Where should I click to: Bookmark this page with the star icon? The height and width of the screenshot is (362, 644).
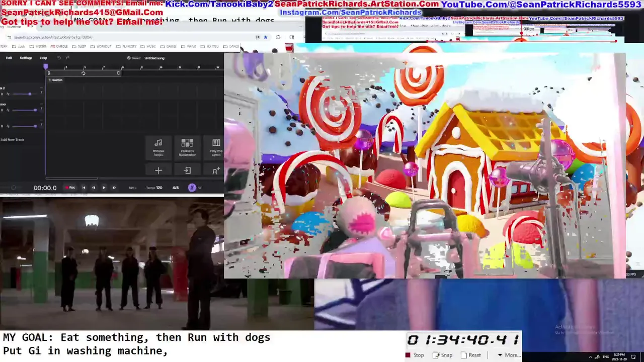pyautogui.click(x=265, y=37)
